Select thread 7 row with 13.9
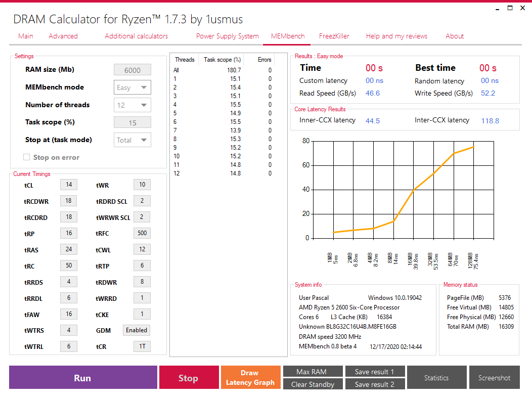 (223, 130)
